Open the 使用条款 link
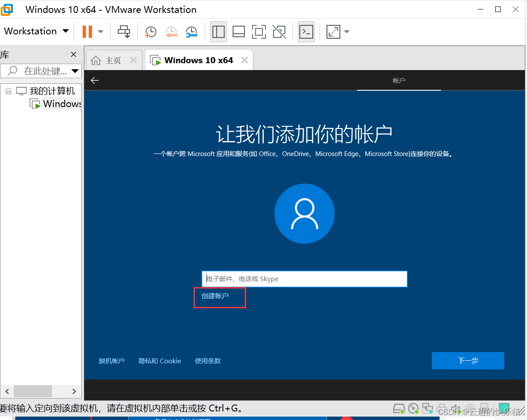 [208, 361]
